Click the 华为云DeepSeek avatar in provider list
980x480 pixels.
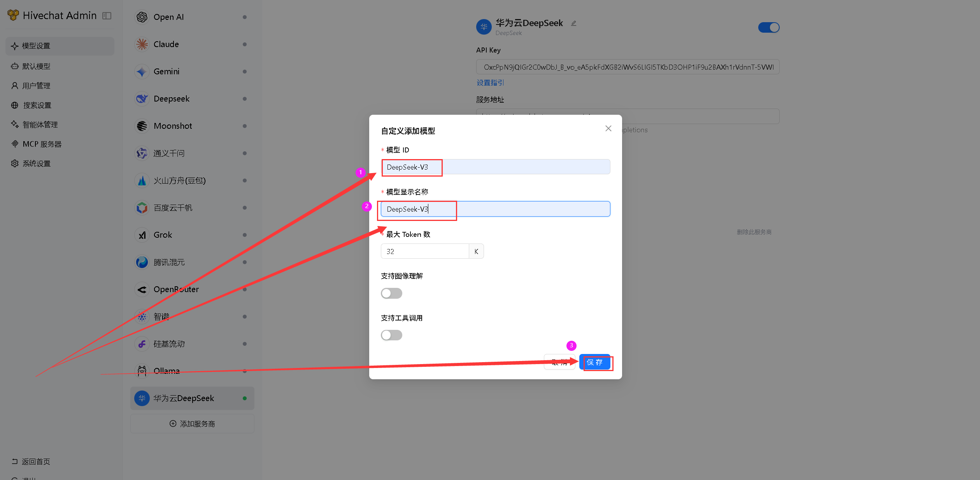[x=142, y=398]
